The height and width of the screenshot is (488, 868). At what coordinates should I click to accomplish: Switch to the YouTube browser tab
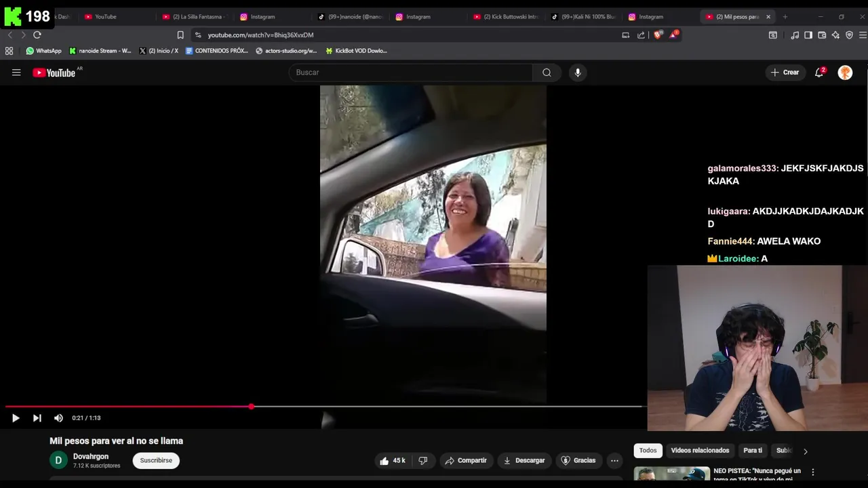[x=105, y=16]
